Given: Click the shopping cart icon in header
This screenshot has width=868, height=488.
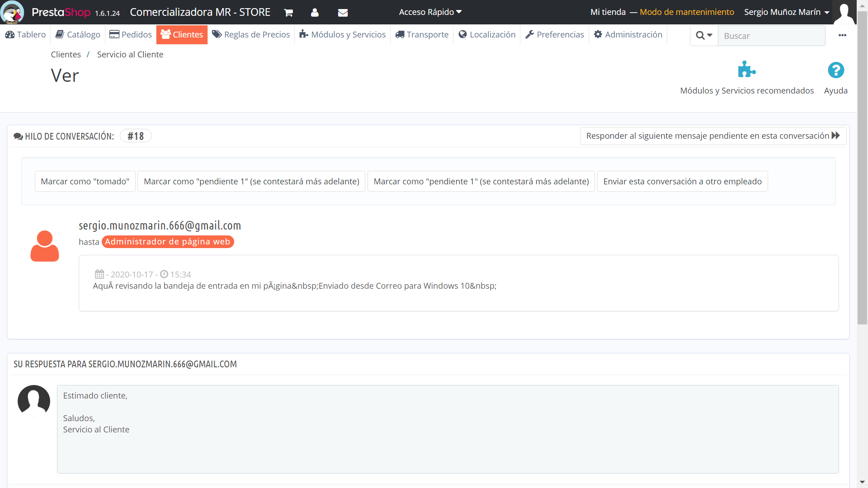Looking at the screenshot, I should (288, 13).
